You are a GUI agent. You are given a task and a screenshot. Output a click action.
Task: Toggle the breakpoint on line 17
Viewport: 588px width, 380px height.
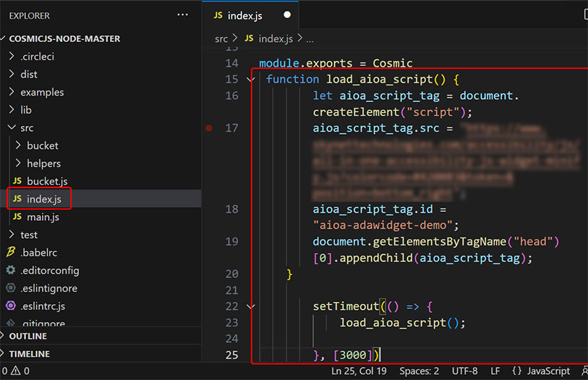click(x=209, y=128)
